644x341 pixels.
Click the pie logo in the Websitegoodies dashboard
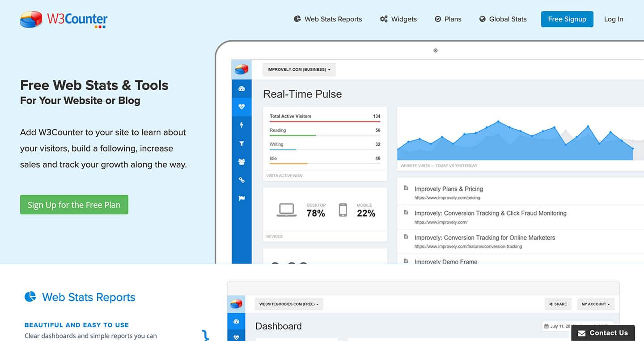click(236, 304)
